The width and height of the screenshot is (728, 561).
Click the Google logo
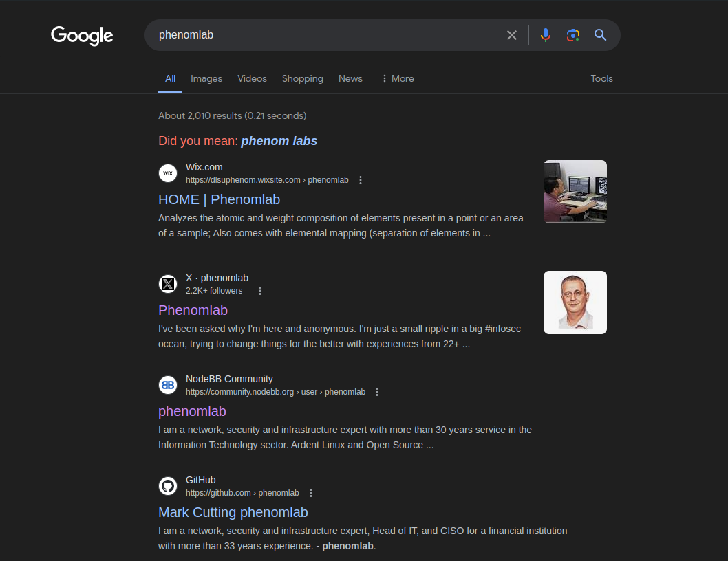[82, 36]
